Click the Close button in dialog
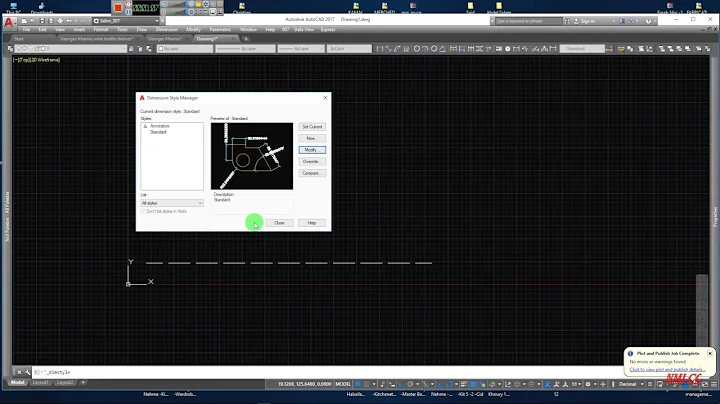This screenshot has height=404, width=720. click(x=279, y=223)
